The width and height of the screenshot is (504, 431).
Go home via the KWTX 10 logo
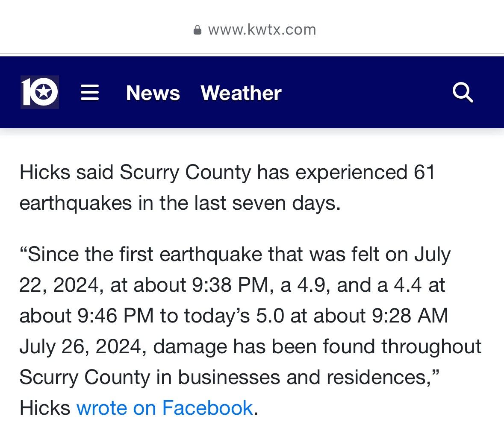[x=39, y=92]
